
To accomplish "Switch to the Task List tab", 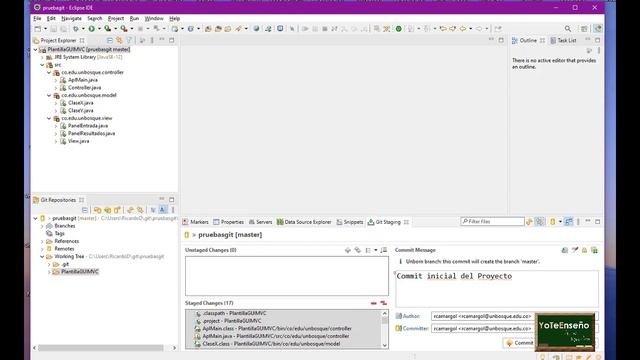I will (563, 40).
